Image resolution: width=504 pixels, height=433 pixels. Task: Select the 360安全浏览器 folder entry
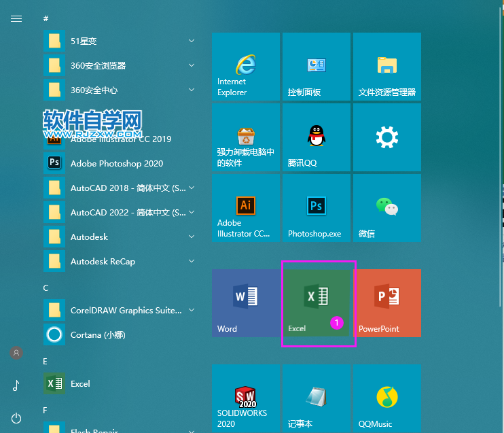120,65
